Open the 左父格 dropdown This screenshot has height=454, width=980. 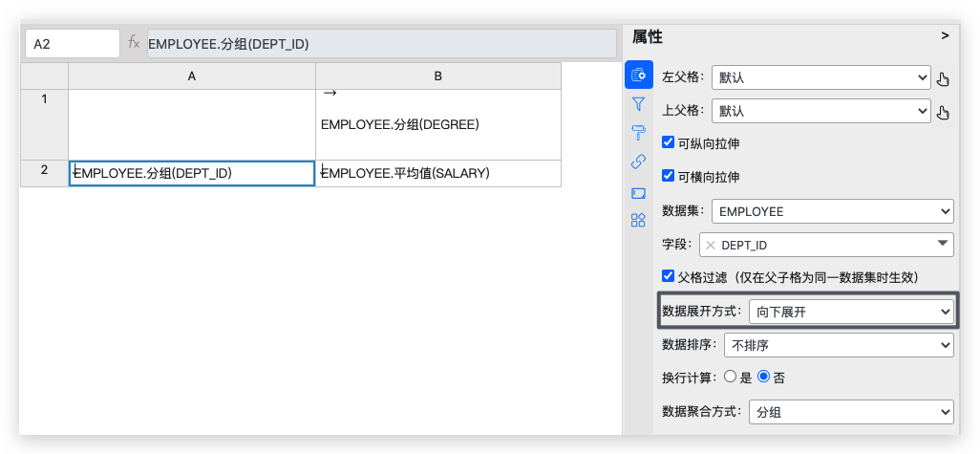(x=821, y=77)
